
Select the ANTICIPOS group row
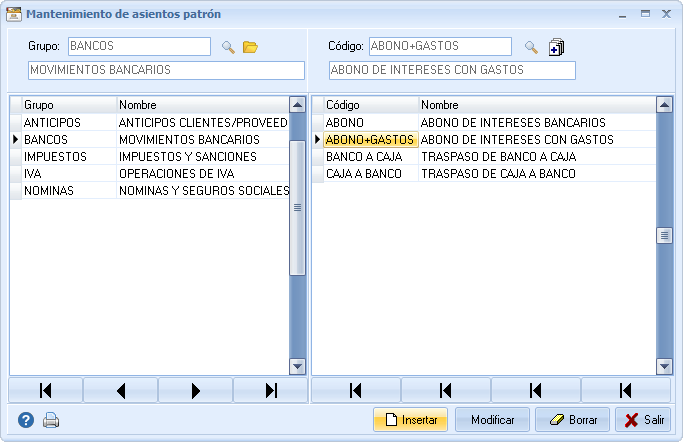(149, 123)
